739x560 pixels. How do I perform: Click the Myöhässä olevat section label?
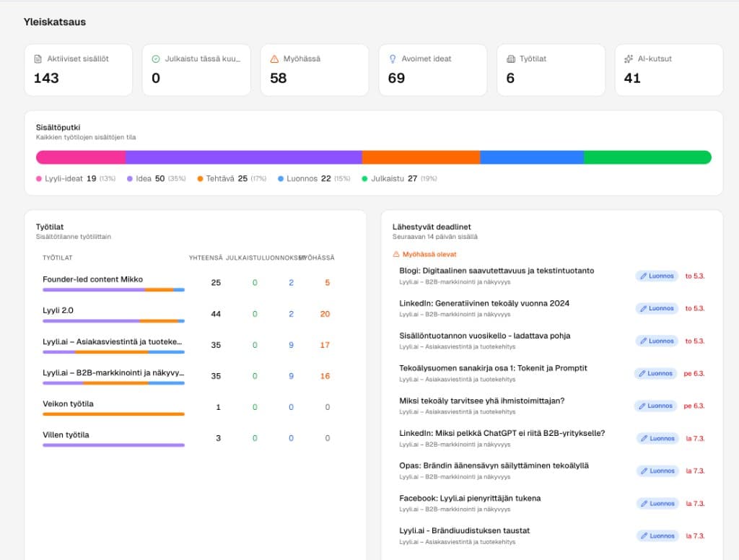tap(429, 255)
